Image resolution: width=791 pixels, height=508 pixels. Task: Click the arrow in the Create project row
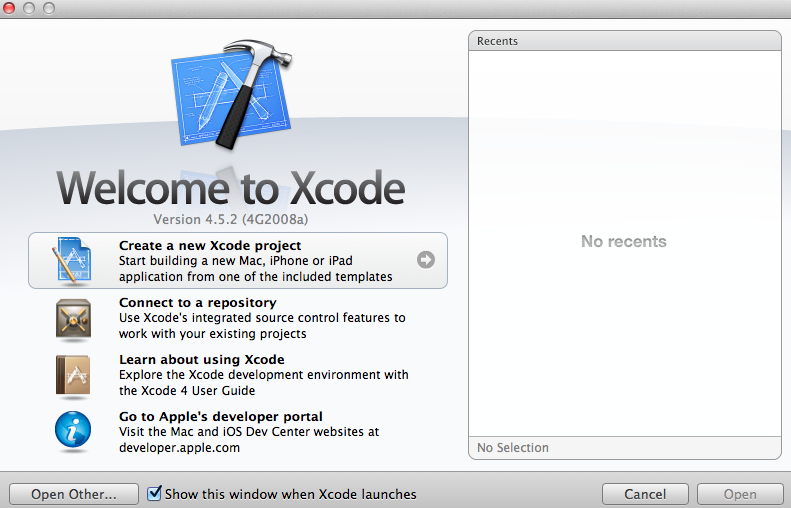pos(426,260)
